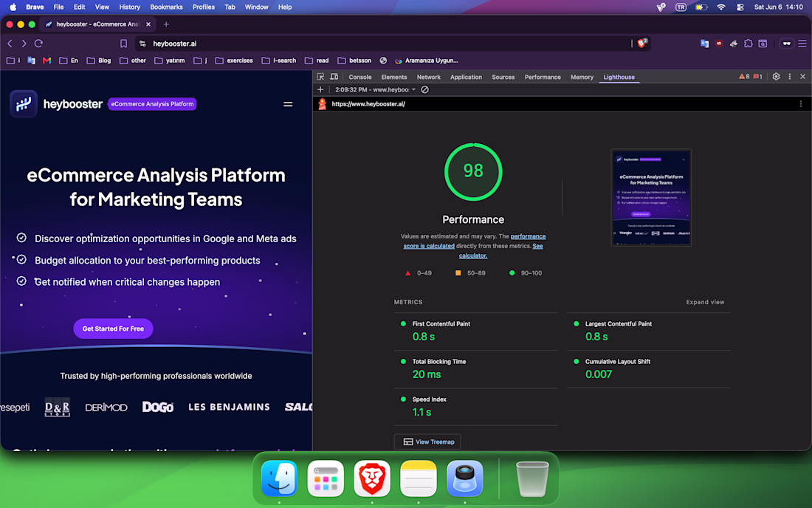Click the First Contentful Paint metric
This screenshot has height=508, width=812.
point(475,331)
